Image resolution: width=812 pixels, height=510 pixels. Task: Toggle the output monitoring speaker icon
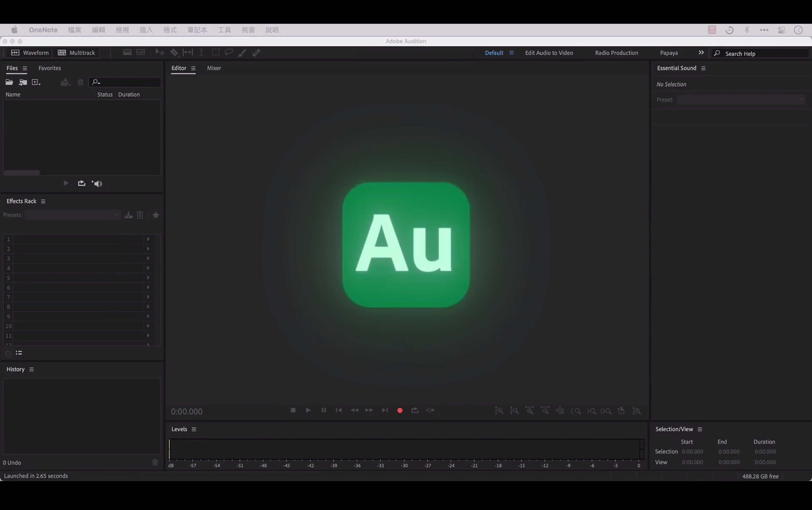97,183
